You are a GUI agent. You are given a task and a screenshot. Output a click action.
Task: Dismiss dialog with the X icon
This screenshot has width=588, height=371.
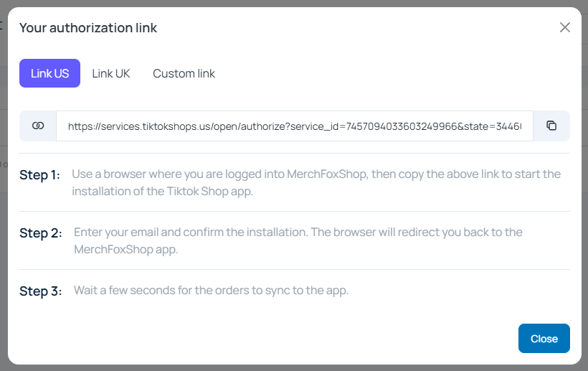tap(565, 27)
